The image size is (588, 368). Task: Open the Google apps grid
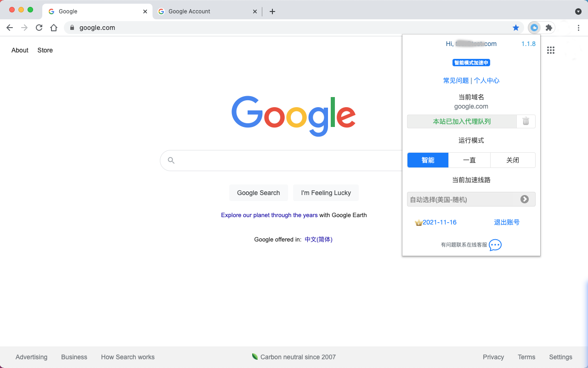[x=551, y=50]
